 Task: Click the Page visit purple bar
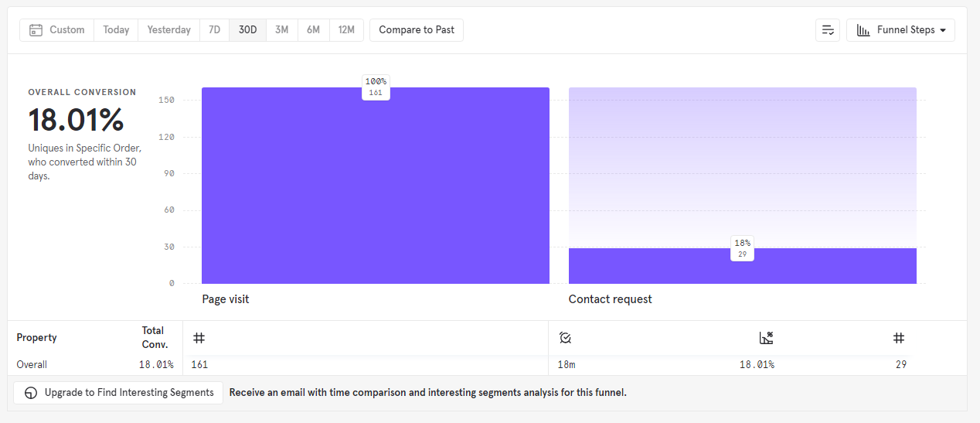point(375,186)
